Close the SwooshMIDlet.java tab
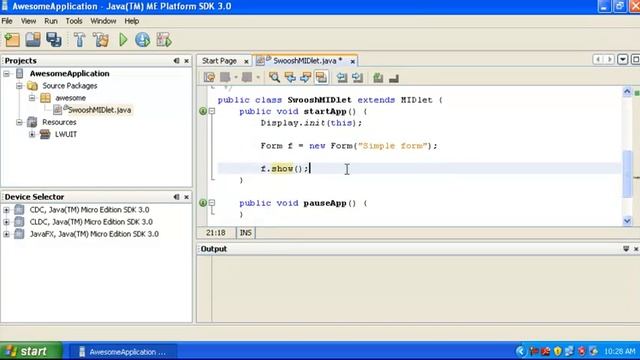640x360 pixels. 353,62
